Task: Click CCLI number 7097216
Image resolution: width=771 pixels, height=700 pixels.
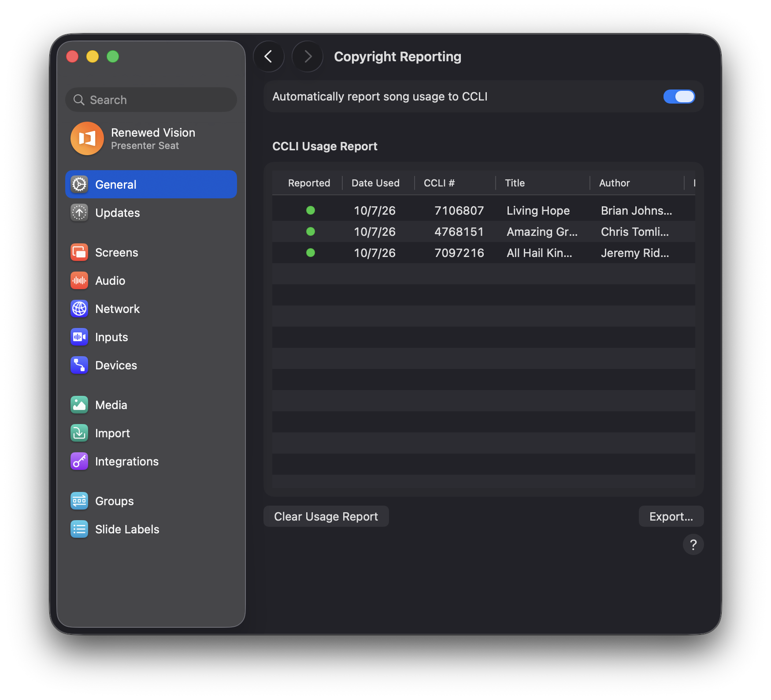Action: (x=459, y=253)
